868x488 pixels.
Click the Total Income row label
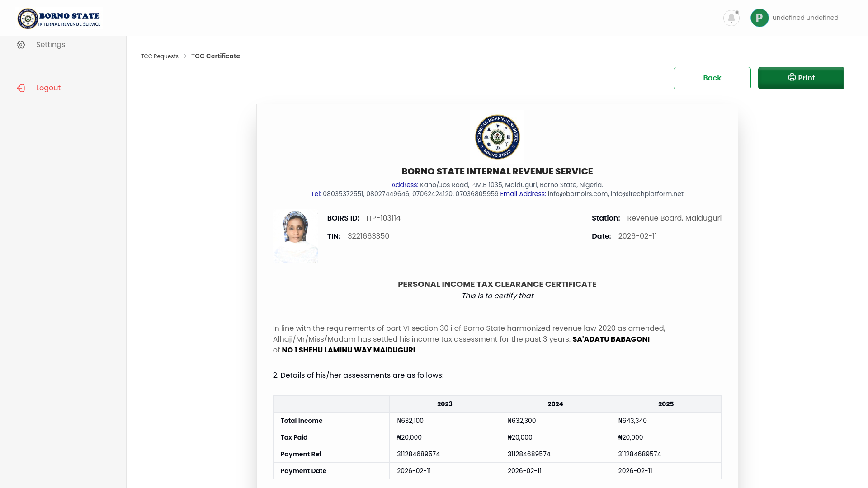[x=302, y=421]
